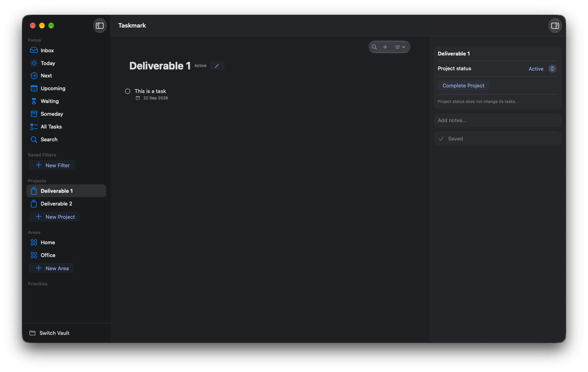The width and height of the screenshot is (588, 372).
Task: Click the Home area grid icon
Action: [x=34, y=242]
